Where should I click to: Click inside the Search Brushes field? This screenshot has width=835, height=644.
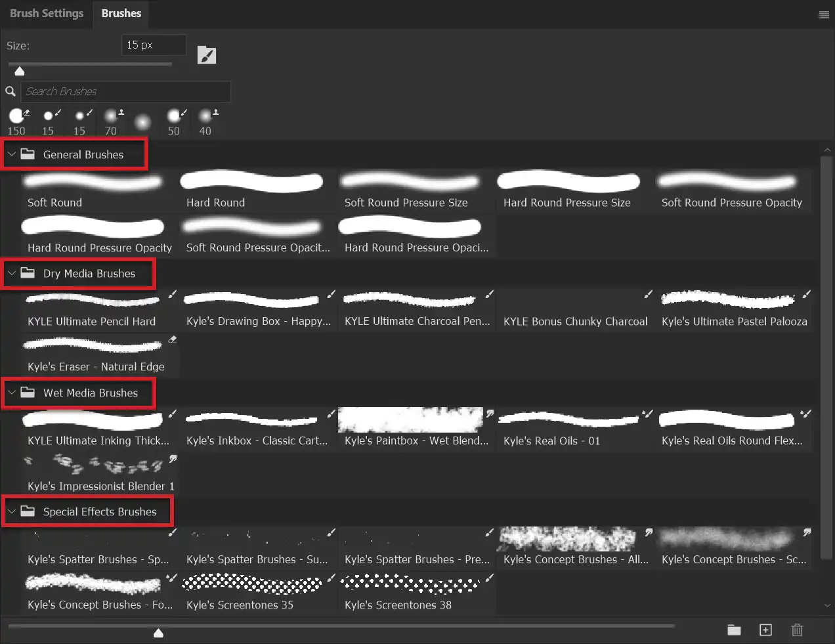click(x=125, y=91)
